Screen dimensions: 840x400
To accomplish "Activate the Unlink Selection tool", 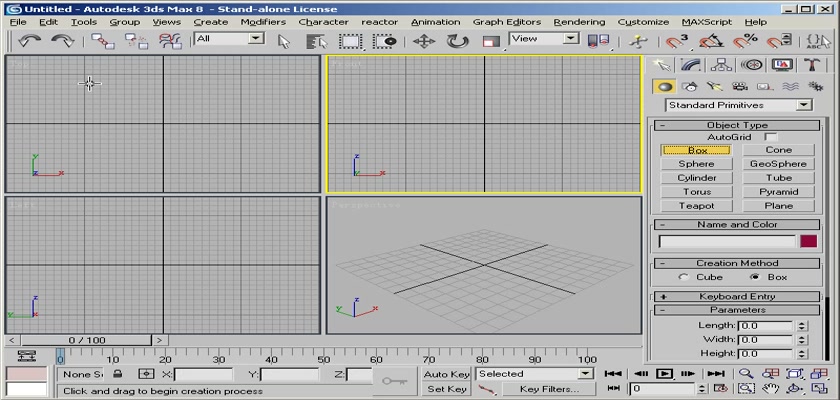I will tap(136, 41).
